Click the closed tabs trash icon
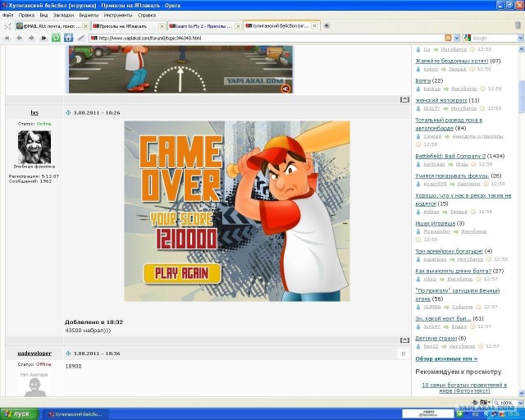 pos(518,25)
